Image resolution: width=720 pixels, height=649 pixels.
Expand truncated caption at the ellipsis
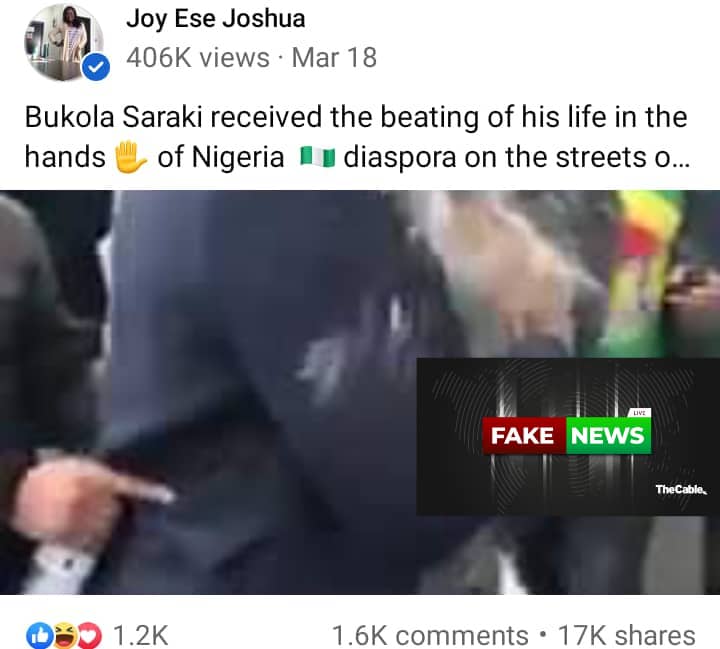pos(680,158)
